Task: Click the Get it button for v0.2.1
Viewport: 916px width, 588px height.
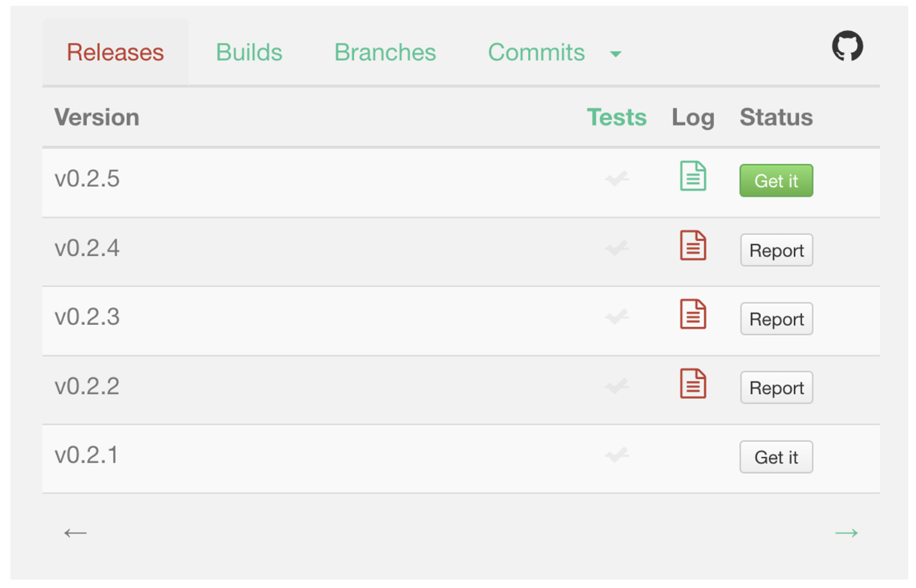Action: [x=776, y=457]
